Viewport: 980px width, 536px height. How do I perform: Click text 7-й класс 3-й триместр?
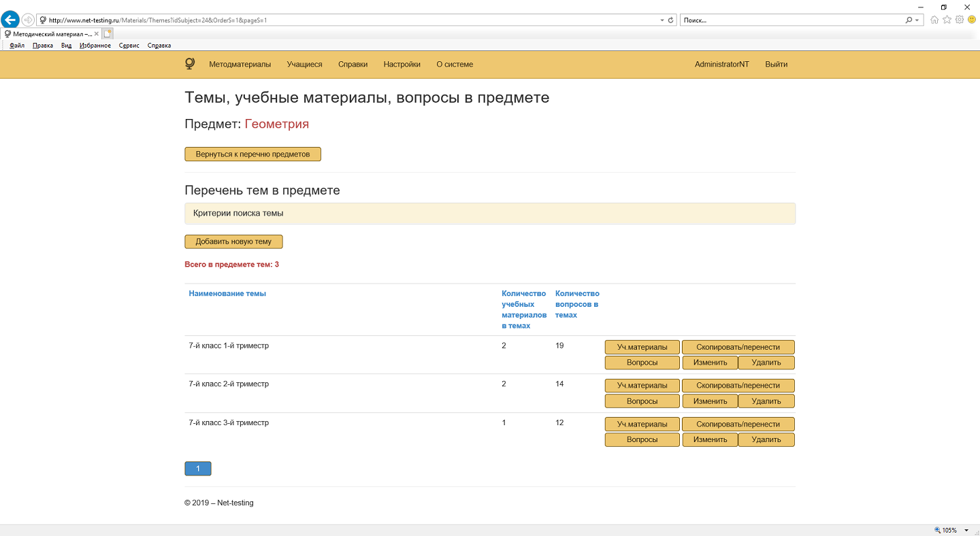coord(229,423)
